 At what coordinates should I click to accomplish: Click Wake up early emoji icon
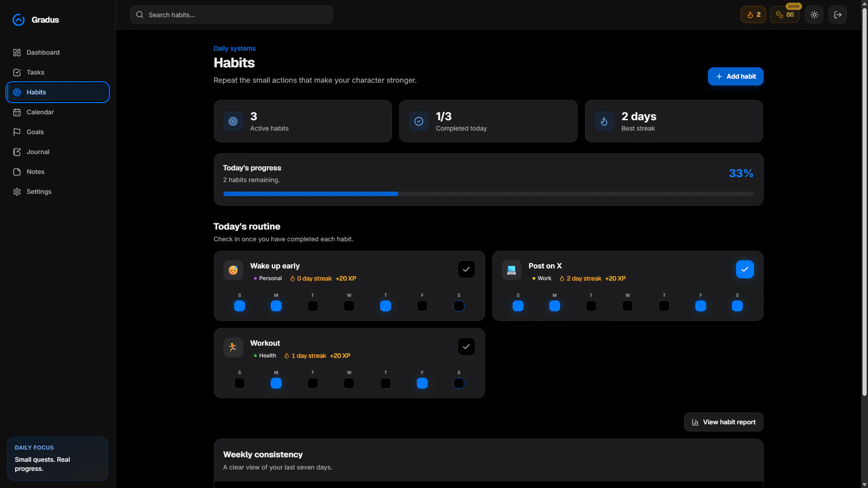(233, 270)
